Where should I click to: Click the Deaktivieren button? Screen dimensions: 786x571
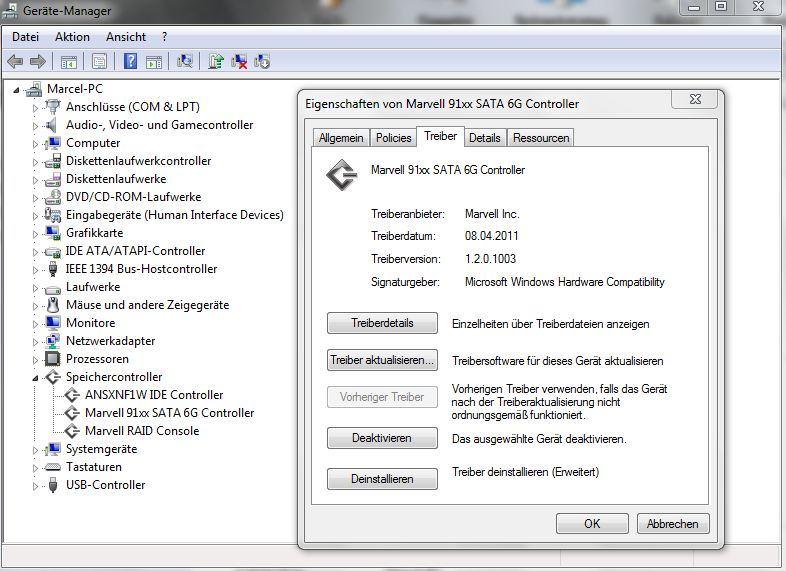pos(382,438)
